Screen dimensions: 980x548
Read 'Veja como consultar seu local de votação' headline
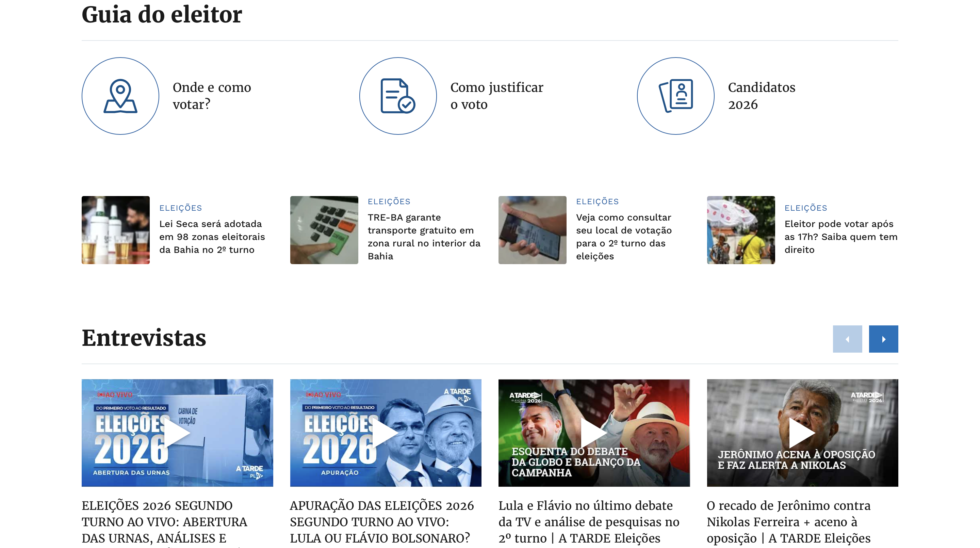tap(624, 237)
